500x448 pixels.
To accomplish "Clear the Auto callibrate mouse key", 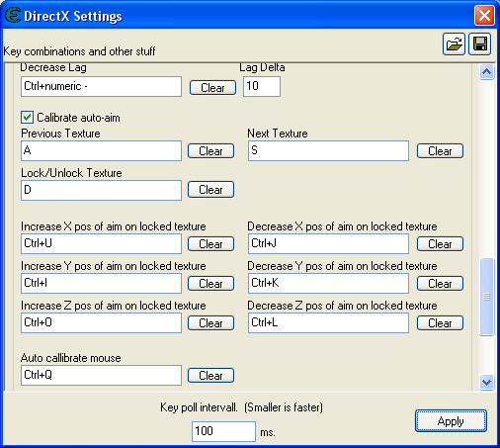I will (x=210, y=376).
